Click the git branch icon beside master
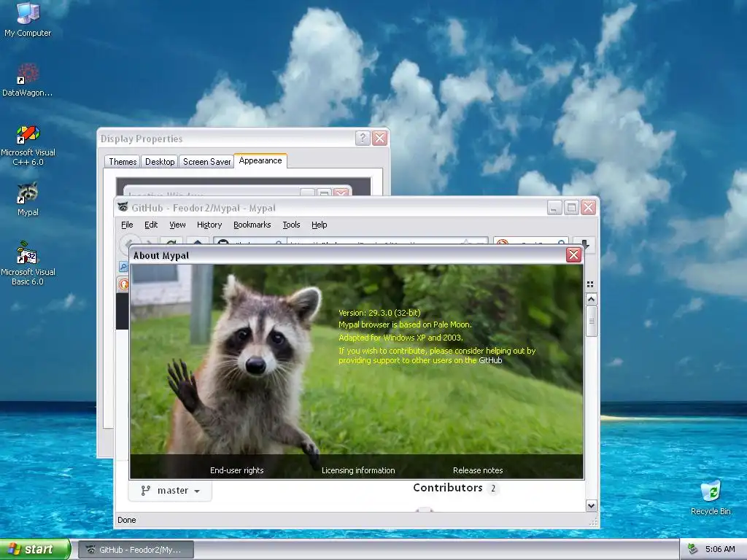The image size is (747, 560). [x=146, y=491]
